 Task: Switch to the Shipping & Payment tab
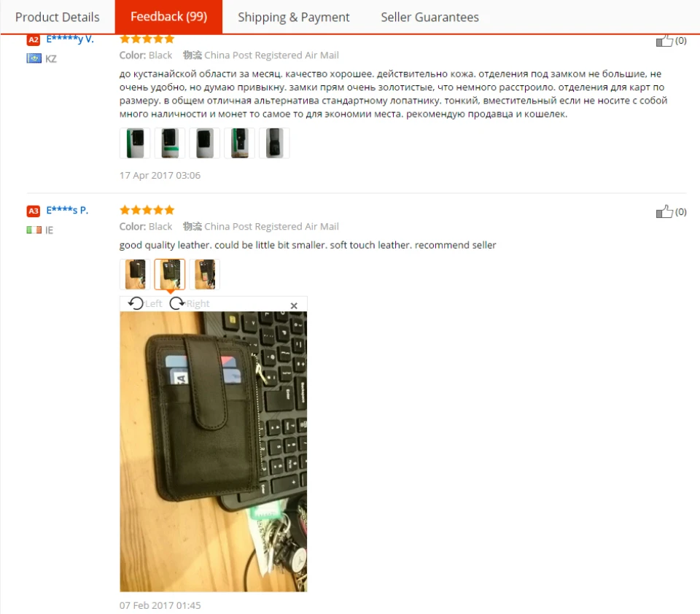point(294,17)
